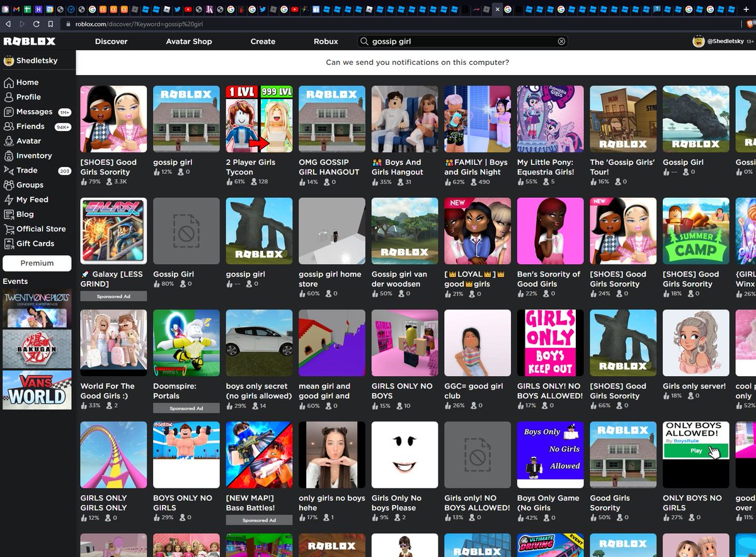The height and width of the screenshot is (557, 756).
Task: Open the Boys And Girls Hangout game
Action: pos(404,119)
